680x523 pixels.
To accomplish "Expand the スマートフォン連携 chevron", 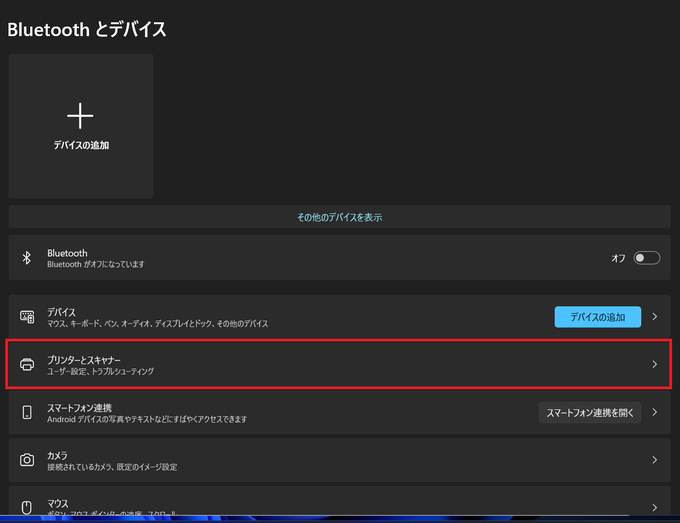I will [x=655, y=412].
